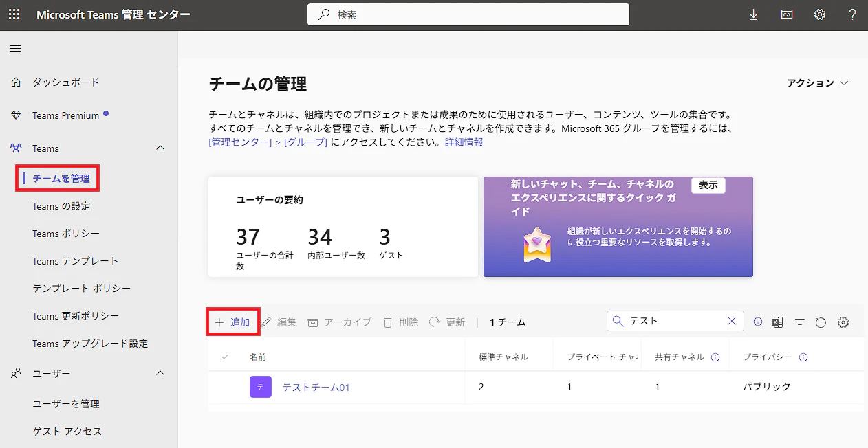The height and width of the screenshot is (448, 868).
Task: Collapse the Teams section chevron
Action: pyautogui.click(x=160, y=148)
